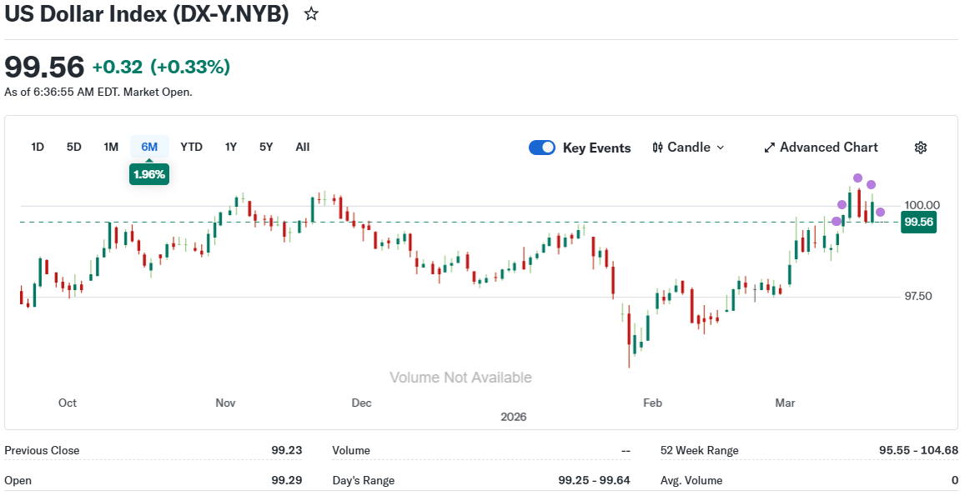The height and width of the screenshot is (496, 980).
Task: Show the 1Y chart range
Action: [x=231, y=147]
